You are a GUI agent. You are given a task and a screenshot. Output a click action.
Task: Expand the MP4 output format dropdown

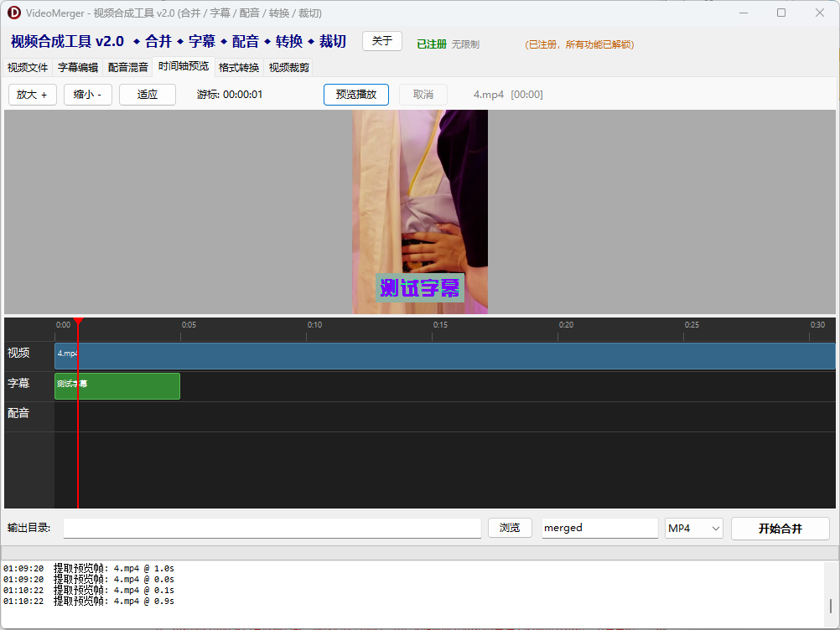click(693, 529)
